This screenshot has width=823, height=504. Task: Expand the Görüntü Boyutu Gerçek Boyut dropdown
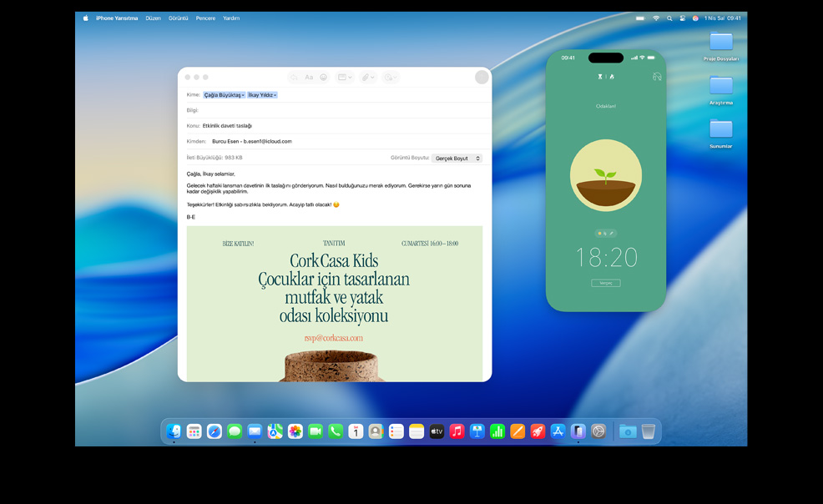click(x=457, y=158)
